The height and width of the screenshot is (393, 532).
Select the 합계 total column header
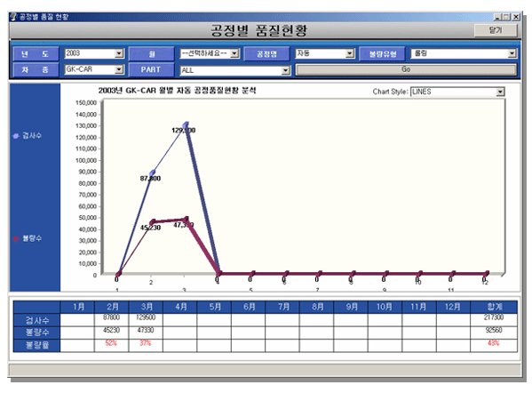(494, 307)
